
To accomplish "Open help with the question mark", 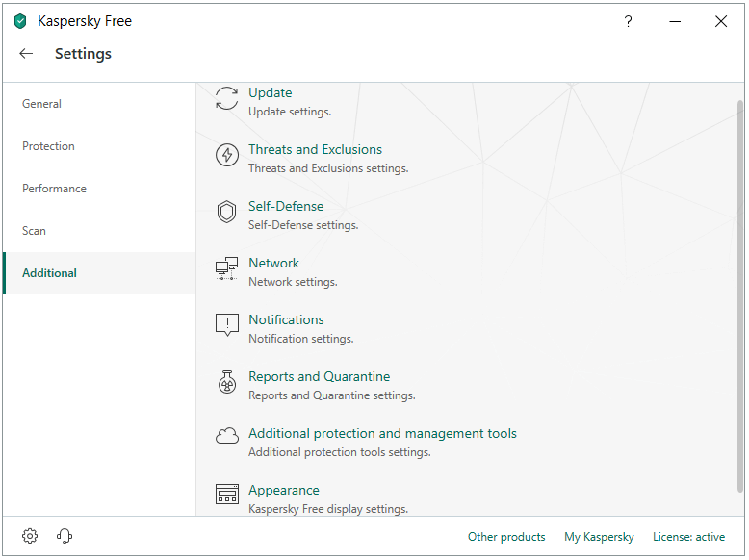I will tap(628, 21).
